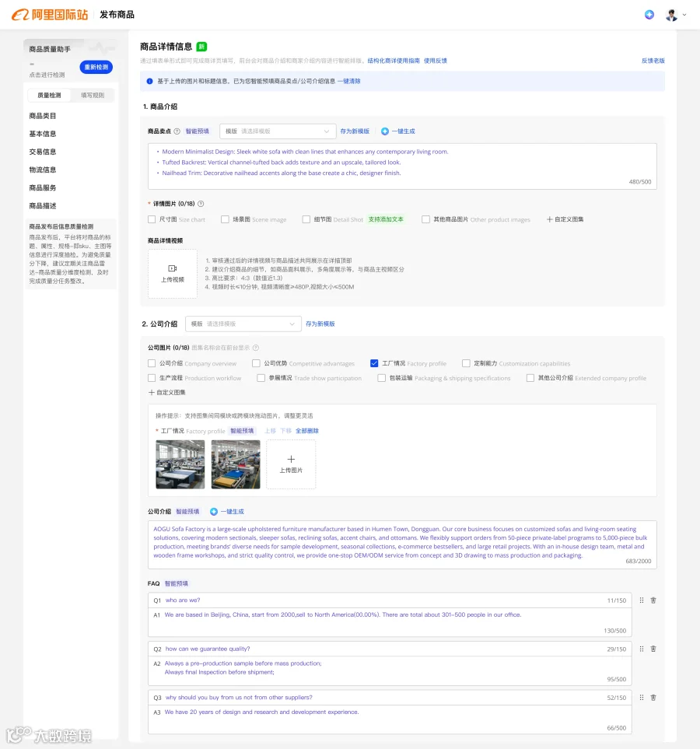Click the plus icon to upload factory image

pyautogui.click(x=291, y=459)
